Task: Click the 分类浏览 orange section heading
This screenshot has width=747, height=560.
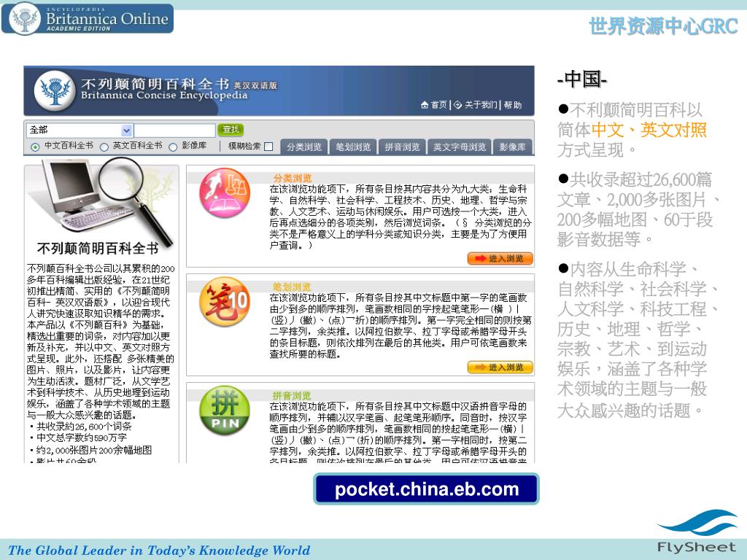Action: coord(292,178)
